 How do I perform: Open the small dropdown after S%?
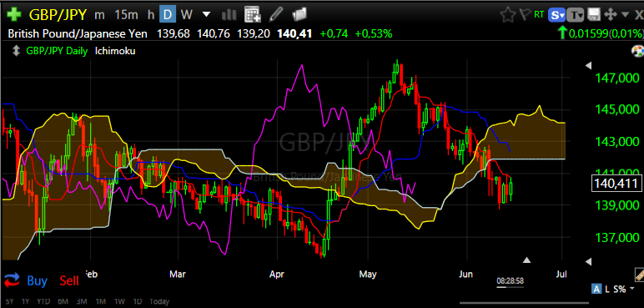click(633, 290)
